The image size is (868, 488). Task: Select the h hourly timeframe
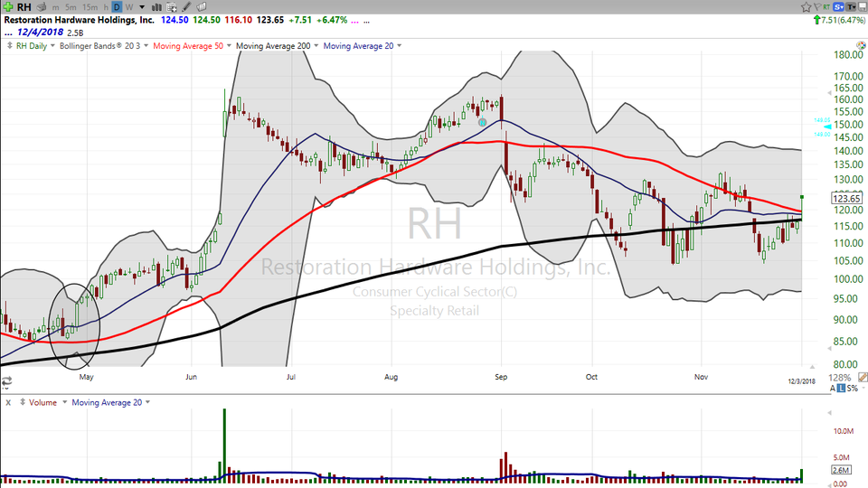[106, 7]
